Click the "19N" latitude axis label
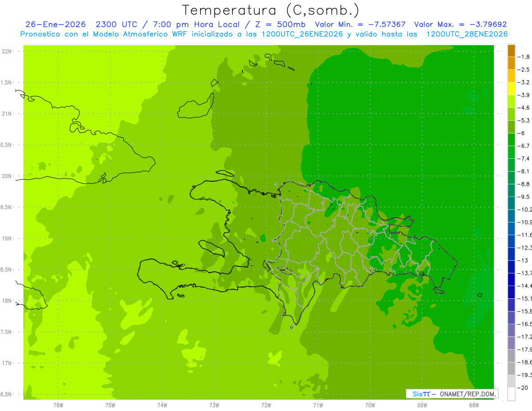The height and width of the screenshot is (411, 532). (x=7, y=239)
